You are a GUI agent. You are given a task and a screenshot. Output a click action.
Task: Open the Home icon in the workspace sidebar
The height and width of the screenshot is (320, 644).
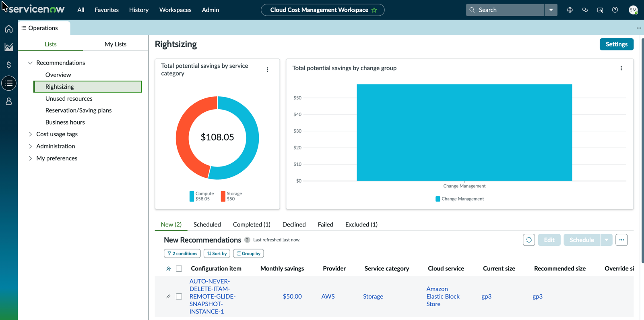pyautogui.click(x=9, y=29)
